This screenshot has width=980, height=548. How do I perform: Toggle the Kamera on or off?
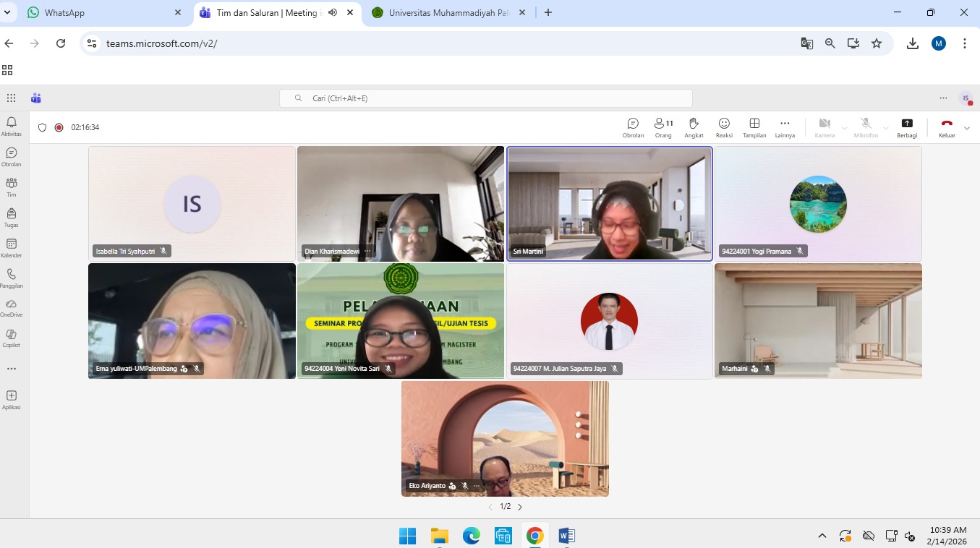(824, 127)
